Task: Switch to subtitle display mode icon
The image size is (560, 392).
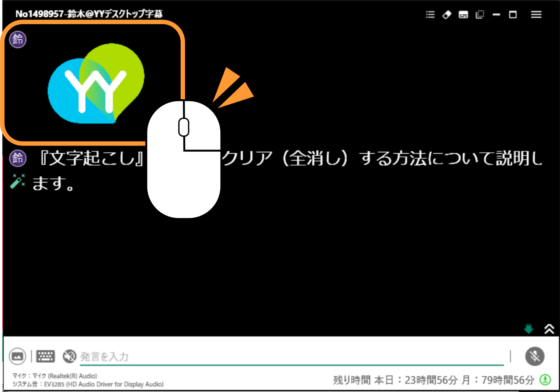Action: coord(463,15)
